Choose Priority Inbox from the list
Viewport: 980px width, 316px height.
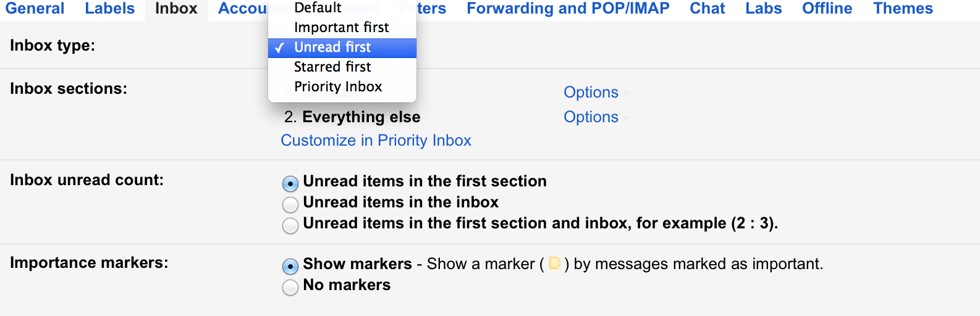pyautogui.click(x=338, y=86)
